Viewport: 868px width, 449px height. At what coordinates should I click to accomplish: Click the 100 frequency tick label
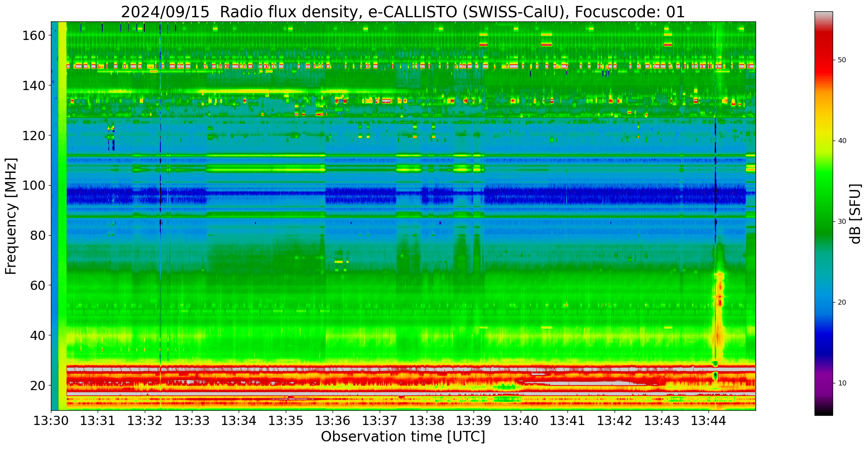click(x=34, y=185)
